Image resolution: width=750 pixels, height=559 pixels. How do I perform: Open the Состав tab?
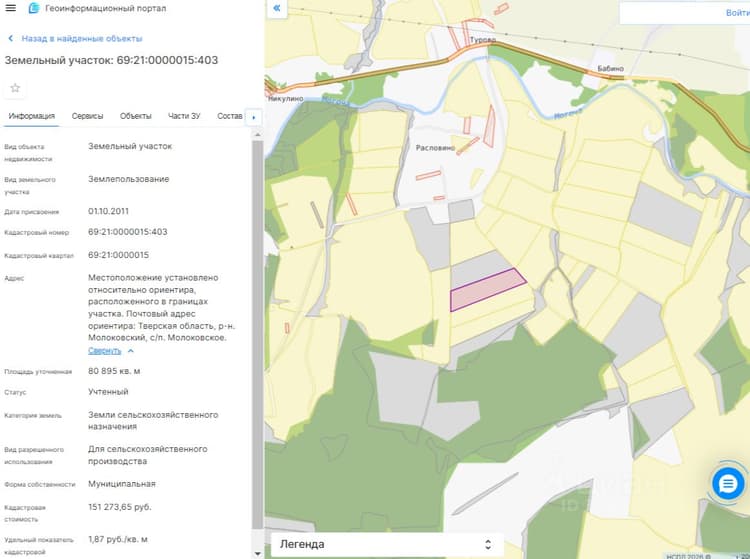(x=230, y=116)
